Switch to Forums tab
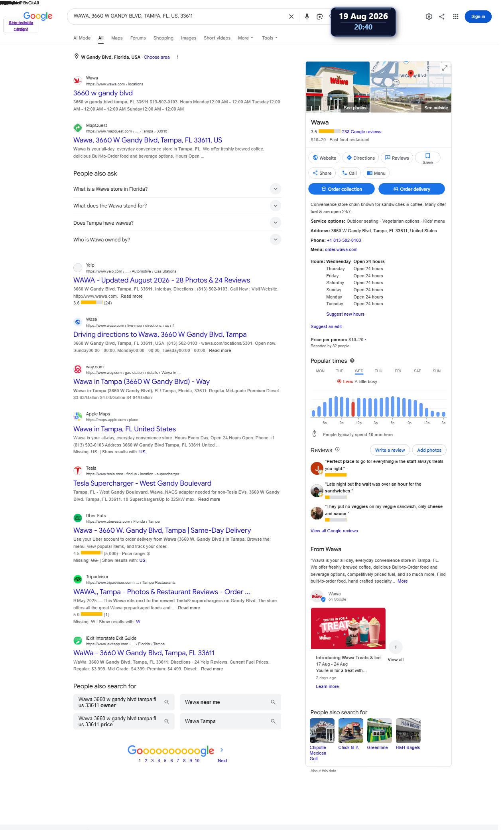504x830 pixels. (138, 38)
